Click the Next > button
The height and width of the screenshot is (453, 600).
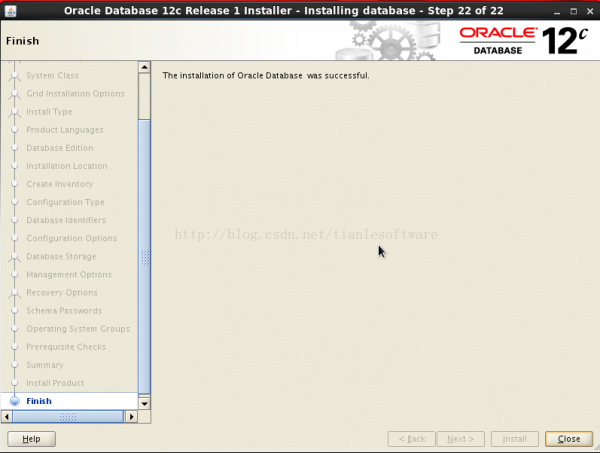(461, 439)
